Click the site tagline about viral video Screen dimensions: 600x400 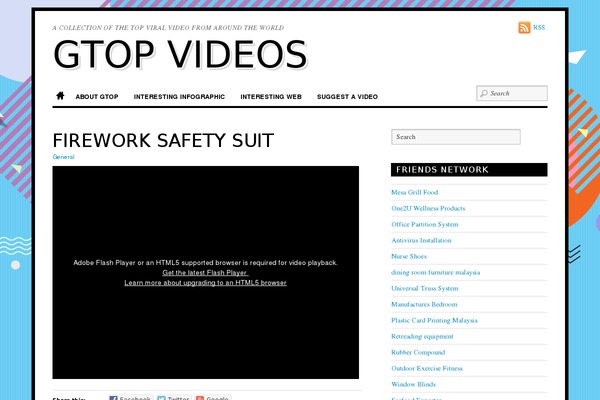pos(168,28)
